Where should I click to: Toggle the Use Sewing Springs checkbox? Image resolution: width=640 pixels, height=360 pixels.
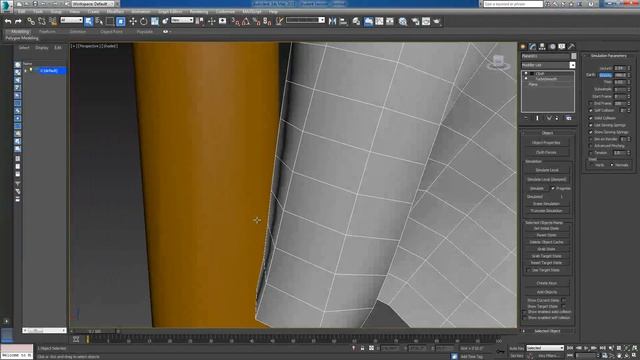[591, 125]
